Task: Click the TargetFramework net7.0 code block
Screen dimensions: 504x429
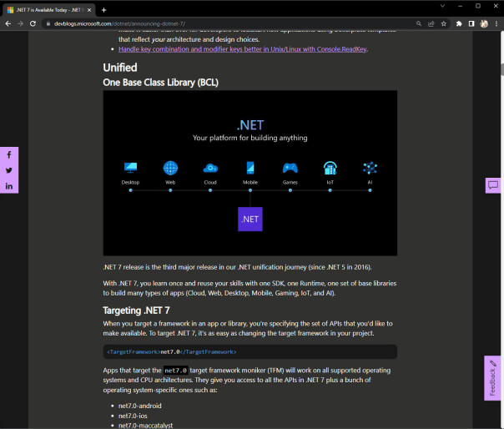Action: click(250, 351)
